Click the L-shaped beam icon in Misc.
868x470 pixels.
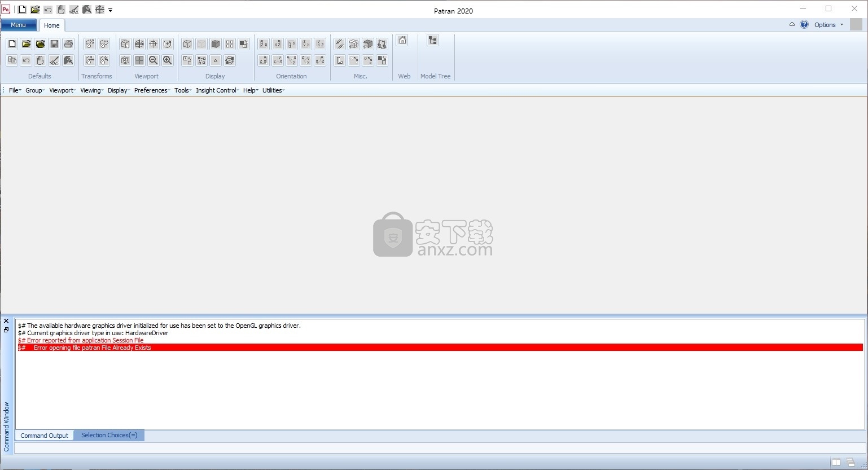coord(340,60)
